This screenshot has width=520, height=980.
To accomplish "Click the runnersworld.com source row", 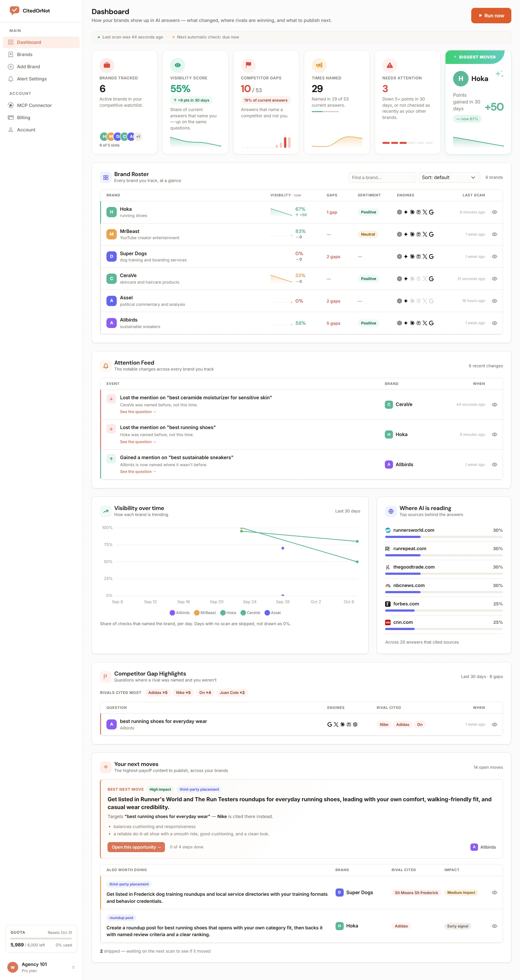I will pyautogui.click(x=444, y=533).
